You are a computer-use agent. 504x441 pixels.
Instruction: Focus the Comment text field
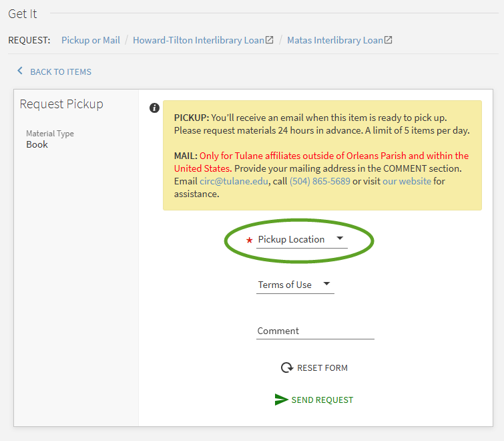[315, 331]
